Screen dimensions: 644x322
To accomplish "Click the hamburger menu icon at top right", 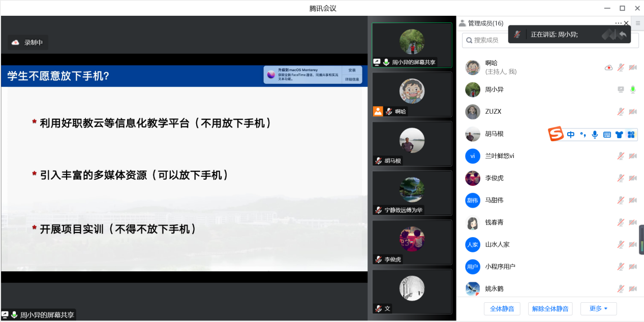I will (x=638, y=23).
